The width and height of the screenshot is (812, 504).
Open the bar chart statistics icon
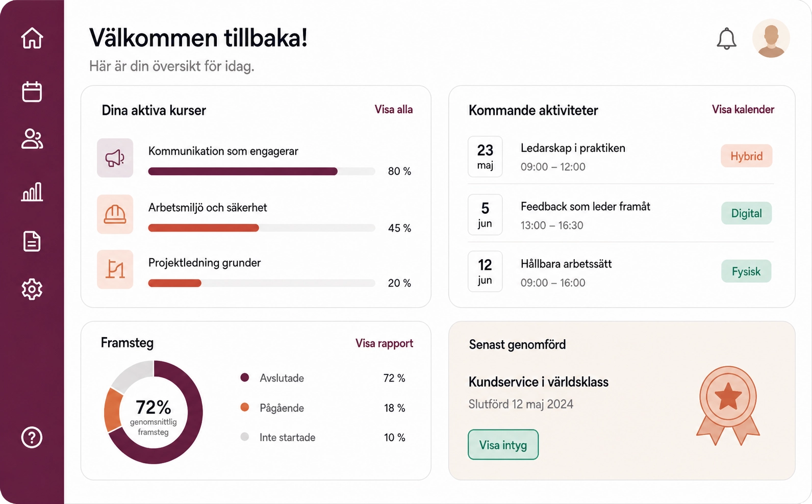pyautogui.click(x=32, y=192)
